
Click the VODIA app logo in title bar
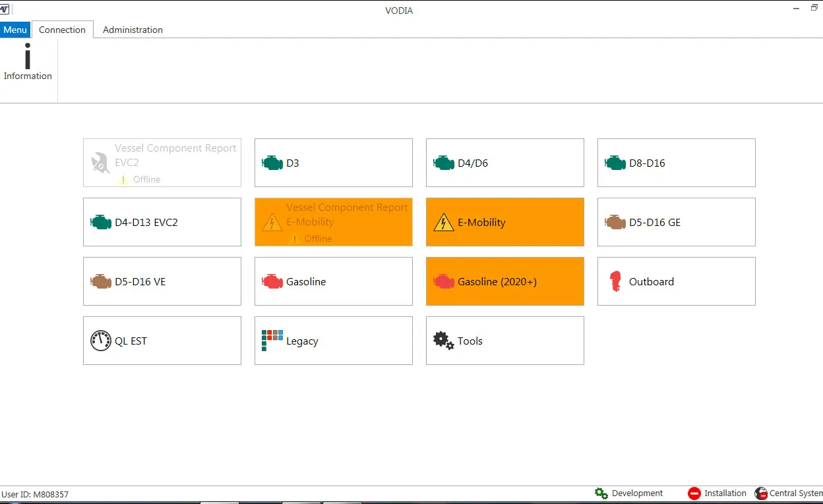point(5,9)
